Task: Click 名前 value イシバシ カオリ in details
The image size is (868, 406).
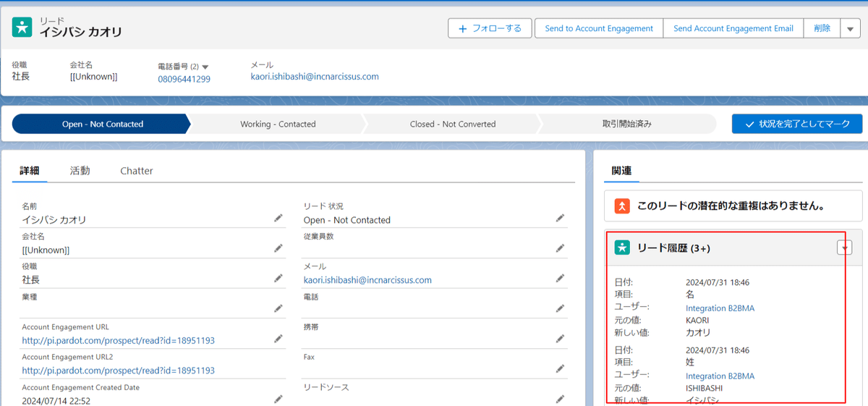Action: [54, 220]
